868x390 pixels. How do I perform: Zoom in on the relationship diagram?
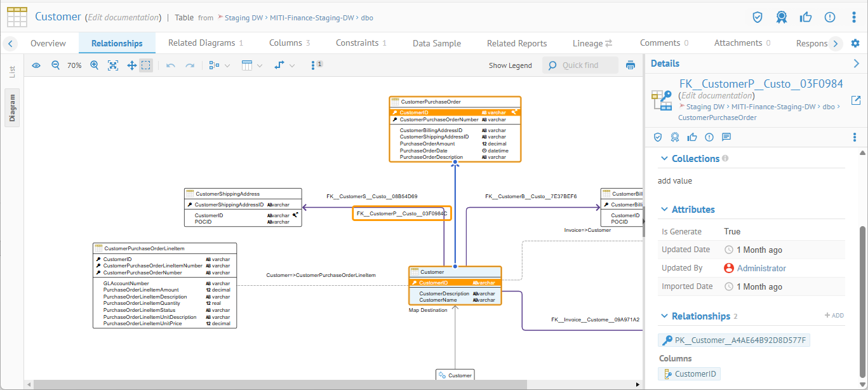94,65
